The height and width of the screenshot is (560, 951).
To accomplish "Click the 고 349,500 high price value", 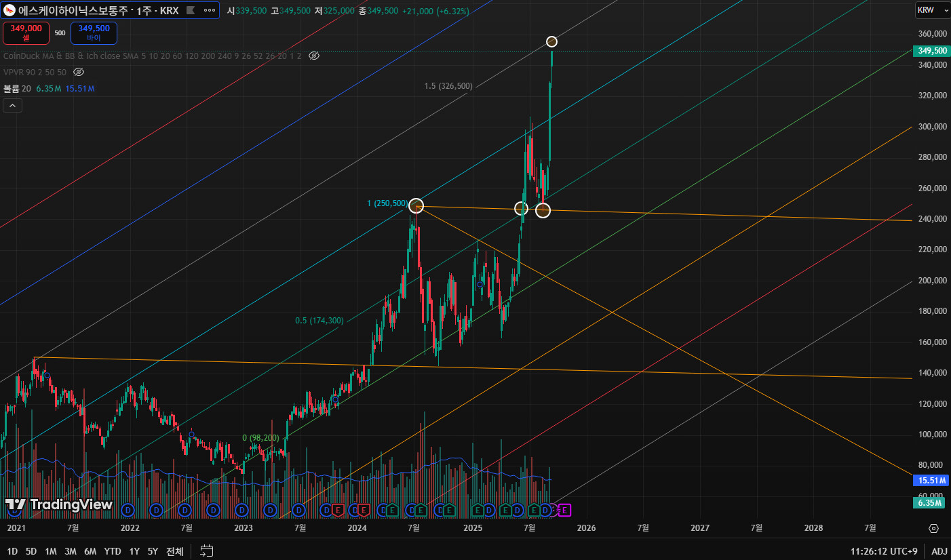I will point(290,11).
